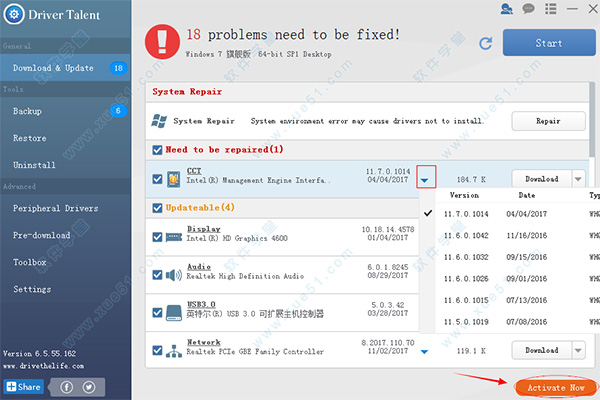Open the user support icon in title bar
The image size is (600, 400).
pos(506,9)
